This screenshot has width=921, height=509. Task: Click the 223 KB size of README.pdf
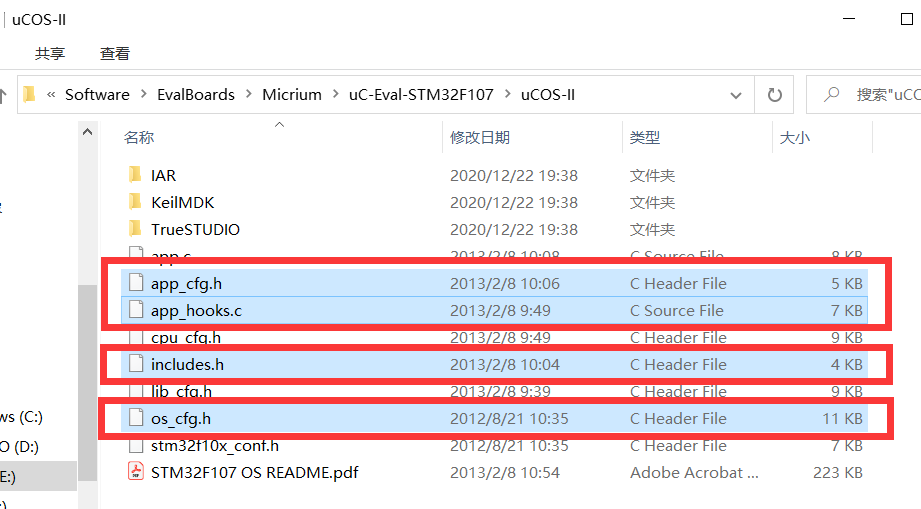coord(838,473)
